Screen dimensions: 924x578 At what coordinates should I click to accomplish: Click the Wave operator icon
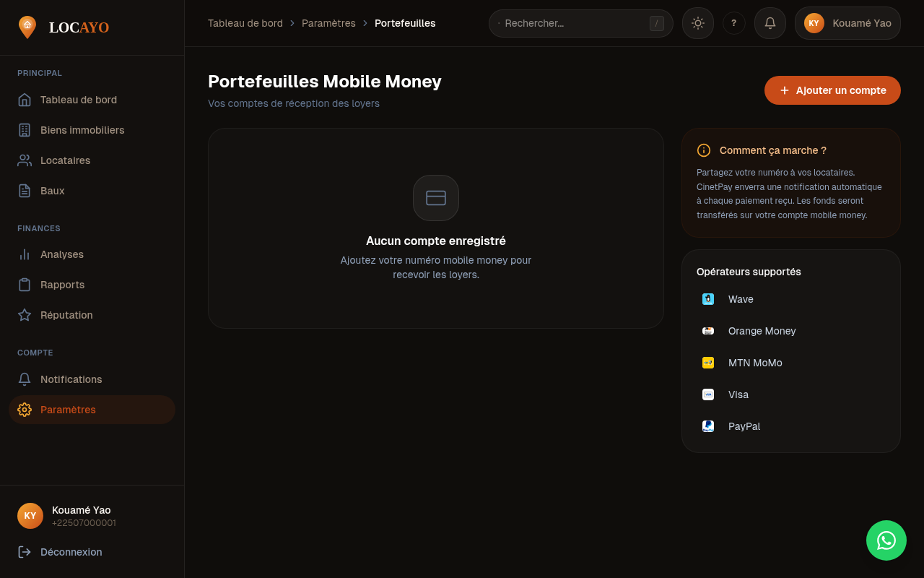tap(708, 299)
